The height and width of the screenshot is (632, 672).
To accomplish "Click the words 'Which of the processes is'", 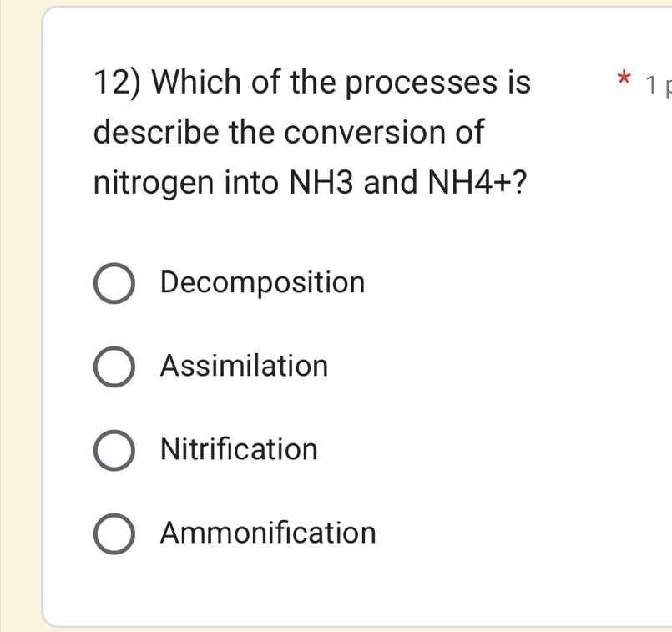I will click(342, 83).
